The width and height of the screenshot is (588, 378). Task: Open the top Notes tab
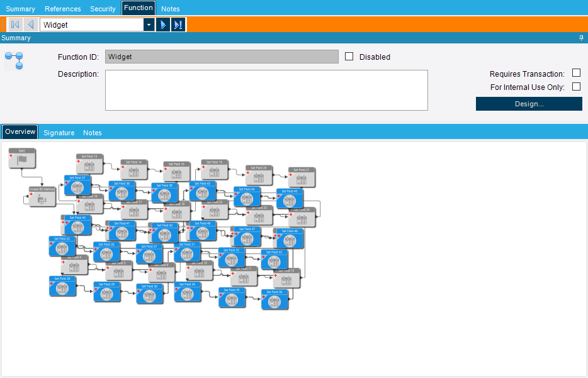(x=170, y=9)
